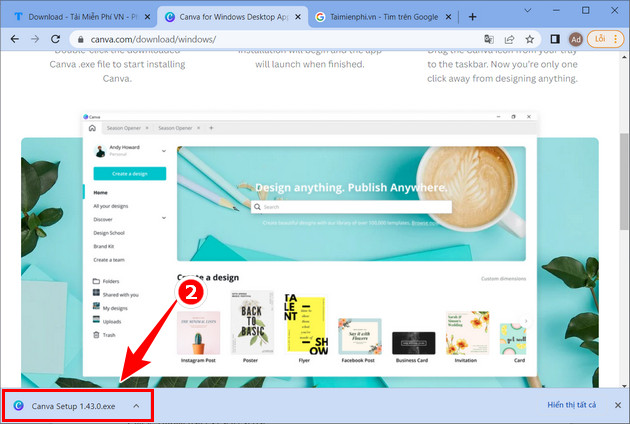630x424 pixels.
Task: Open Shared with you item
Action: tap(116, 294)
